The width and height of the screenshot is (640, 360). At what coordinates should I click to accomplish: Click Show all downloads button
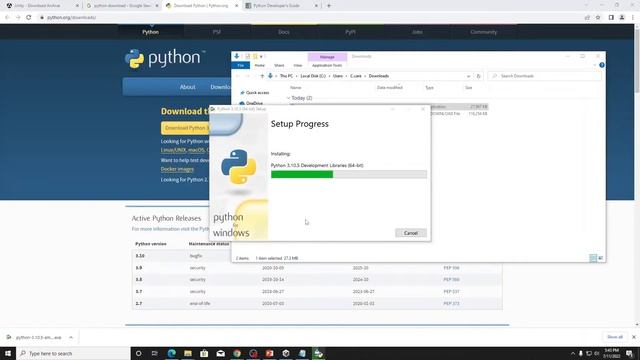(x=615, y=337)
